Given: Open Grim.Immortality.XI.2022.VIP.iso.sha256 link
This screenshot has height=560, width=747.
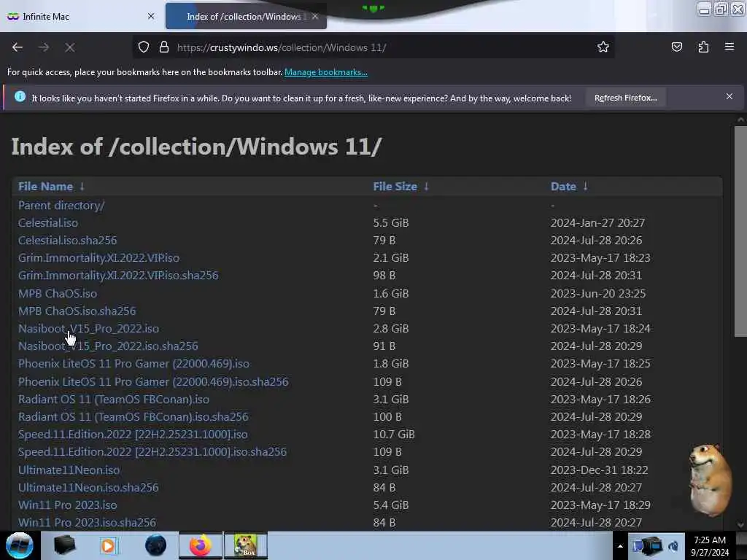Looking at the screenshot, I should 118,275.
